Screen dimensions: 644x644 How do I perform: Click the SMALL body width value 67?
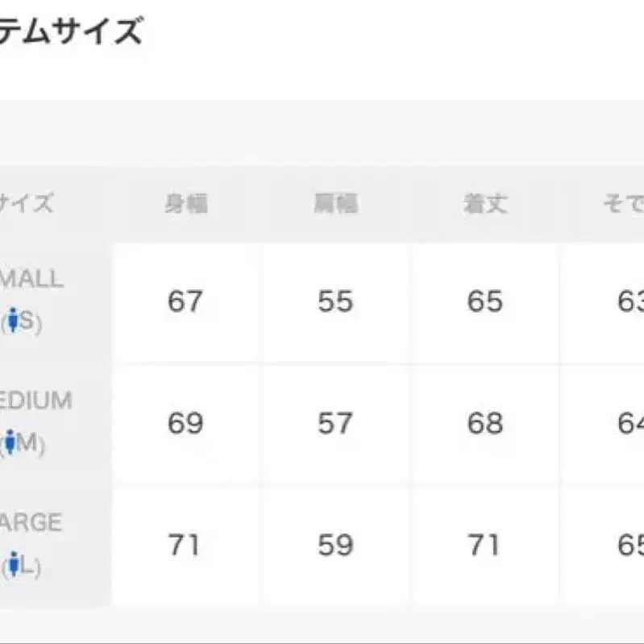(x=185, y=302)
